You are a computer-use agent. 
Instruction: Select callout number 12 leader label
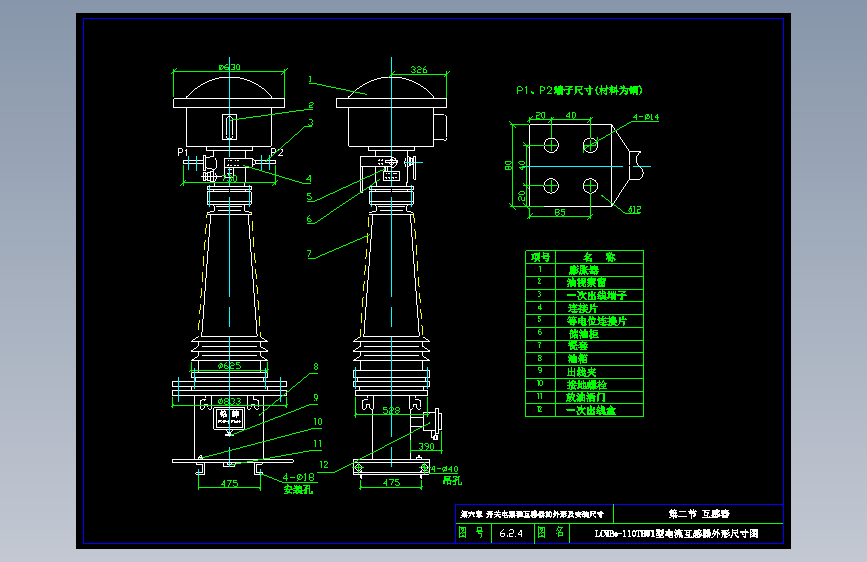click(x=324, y=465)
